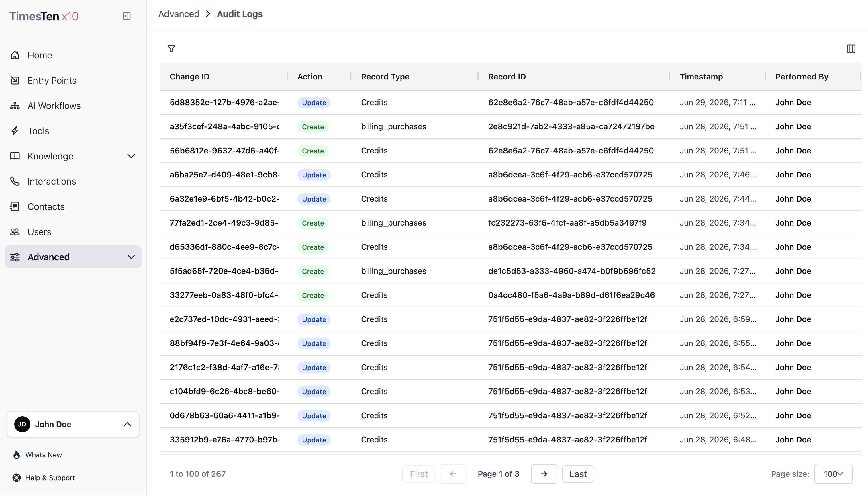Click the Knowledge book icon
Screen dimensions: 868x498
coord(15,156)
